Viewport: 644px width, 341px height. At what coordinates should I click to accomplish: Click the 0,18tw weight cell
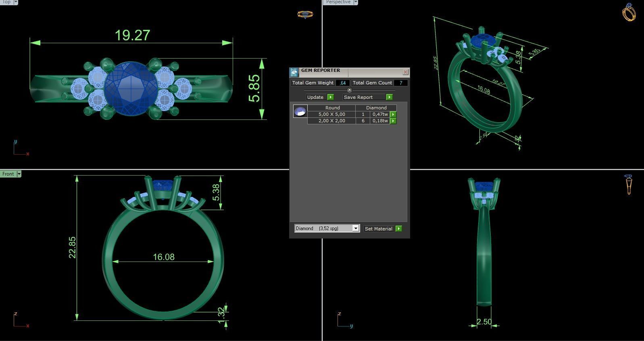[380, 121]
